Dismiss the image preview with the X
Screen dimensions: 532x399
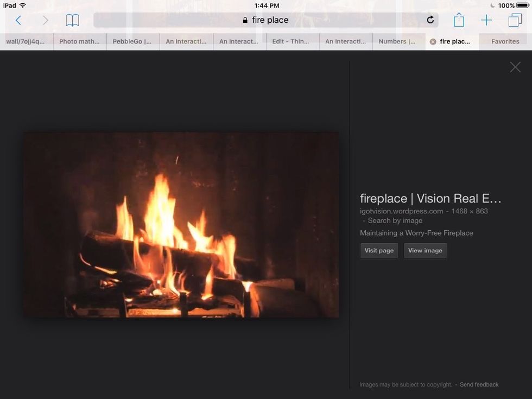(515, 67)
